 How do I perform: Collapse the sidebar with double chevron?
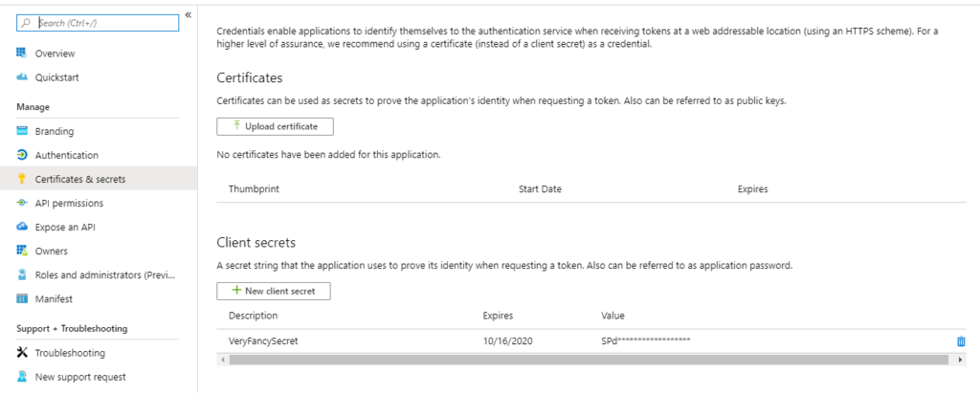(x=189, y=14)
